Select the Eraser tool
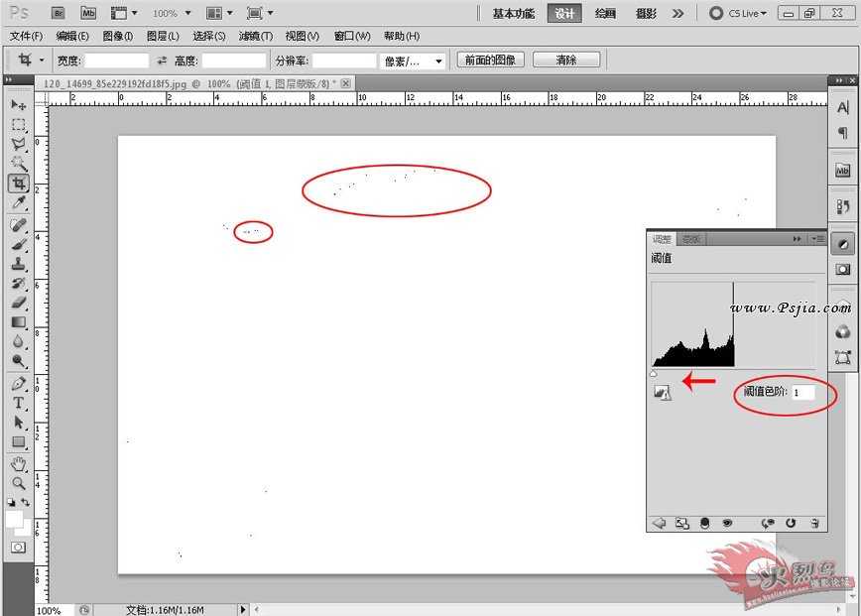 18,304
